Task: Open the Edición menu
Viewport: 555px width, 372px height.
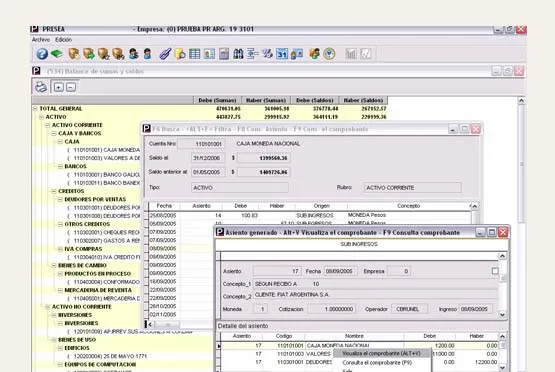Action: click(64, 40)
